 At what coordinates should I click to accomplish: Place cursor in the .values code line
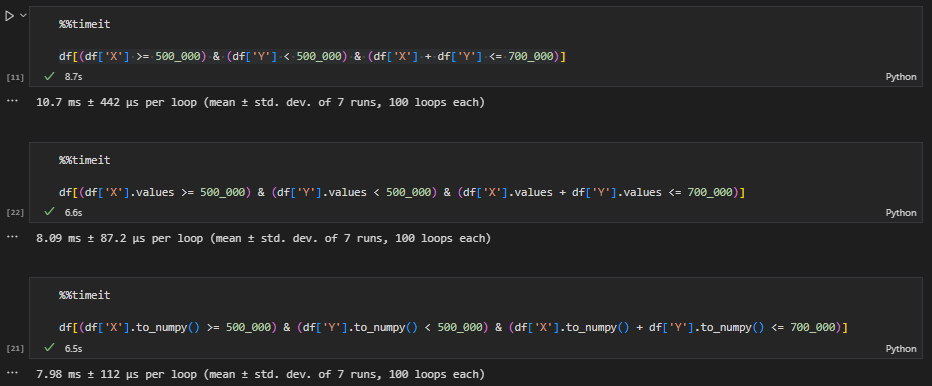(x=401, y=192)
